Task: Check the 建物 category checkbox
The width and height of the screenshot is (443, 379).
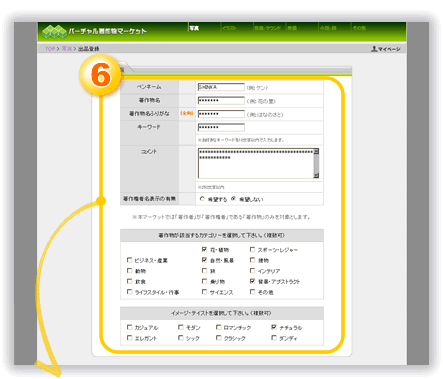Action: click(252, 260)
